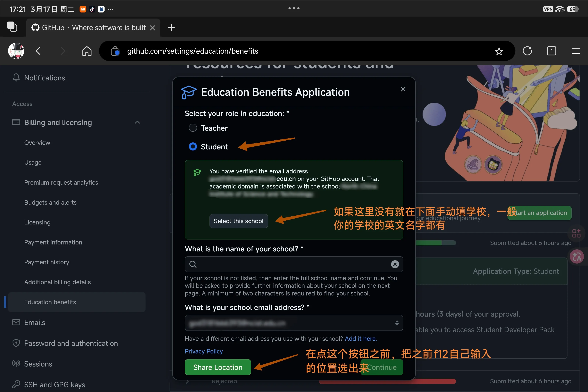
Task: Collapse the Billing and licensing section
Action: click(137, 122)
